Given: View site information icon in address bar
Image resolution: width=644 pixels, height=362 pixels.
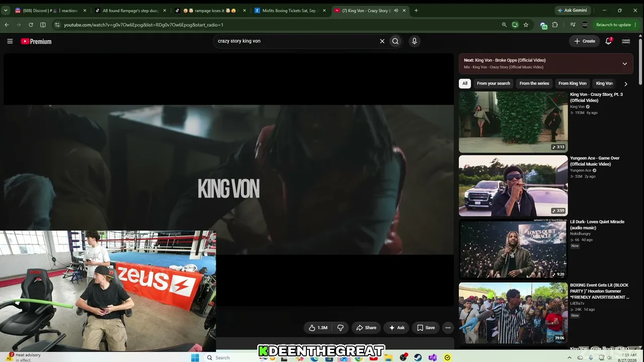Looking at the screenshot, I should click(57, 25).
